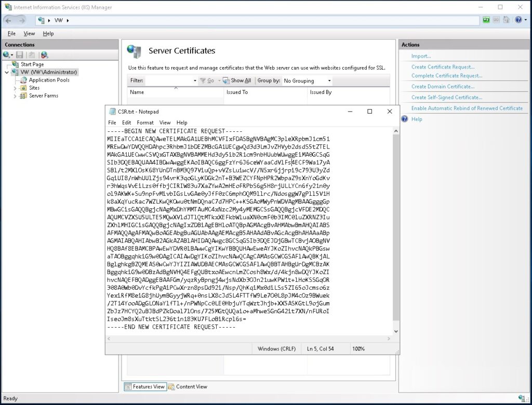Open the IIS Manager View menu

pyautogui.click(x=29, y=33)
